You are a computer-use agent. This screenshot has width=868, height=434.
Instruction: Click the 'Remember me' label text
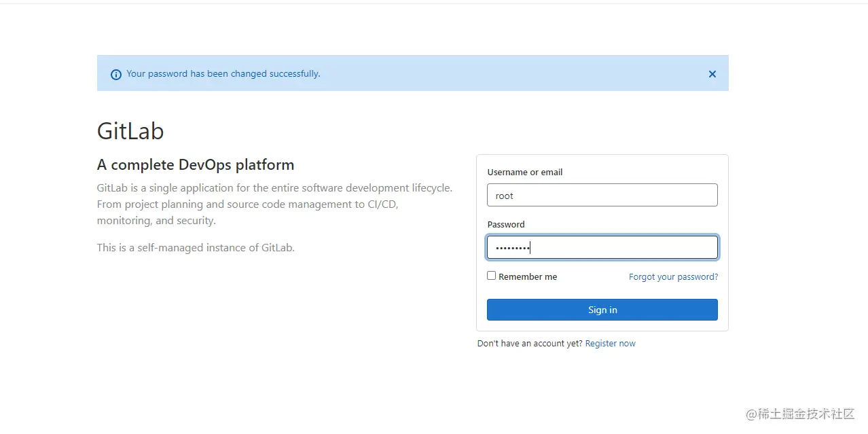528,276
